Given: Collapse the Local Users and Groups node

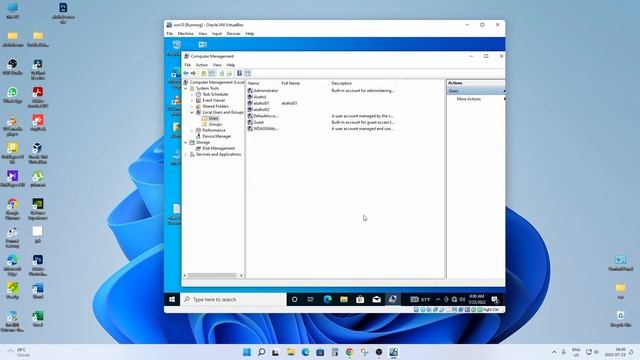Looking at the screenshot, I should [192, 112].
